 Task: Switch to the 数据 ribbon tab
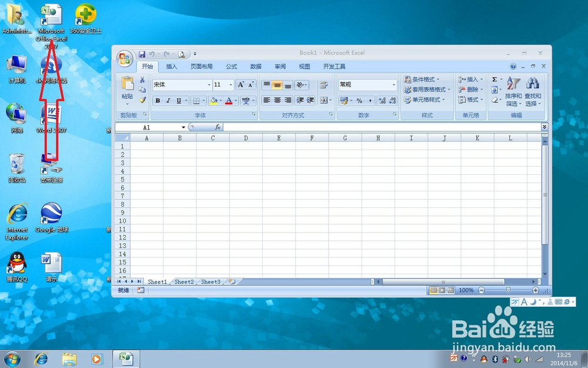tap(256, 67)
